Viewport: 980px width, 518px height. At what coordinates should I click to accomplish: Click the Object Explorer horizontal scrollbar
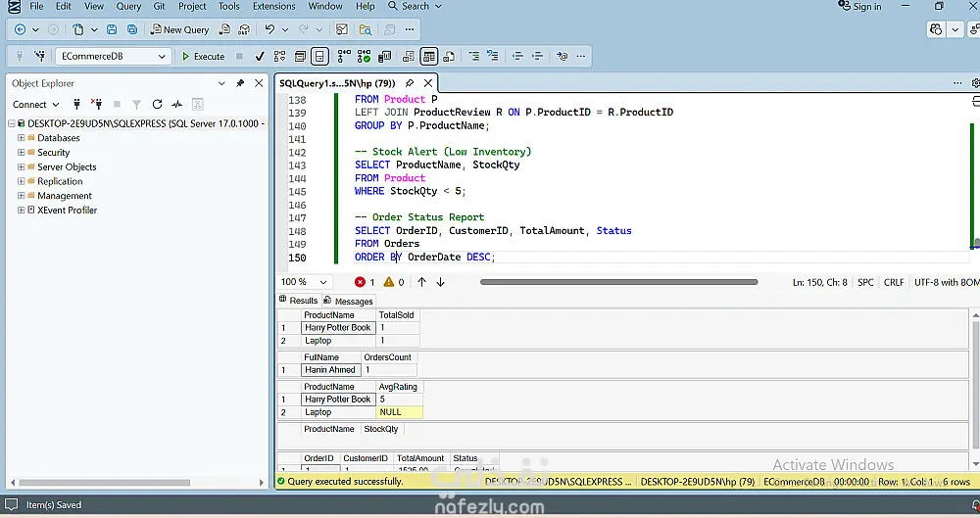point(105,483)
